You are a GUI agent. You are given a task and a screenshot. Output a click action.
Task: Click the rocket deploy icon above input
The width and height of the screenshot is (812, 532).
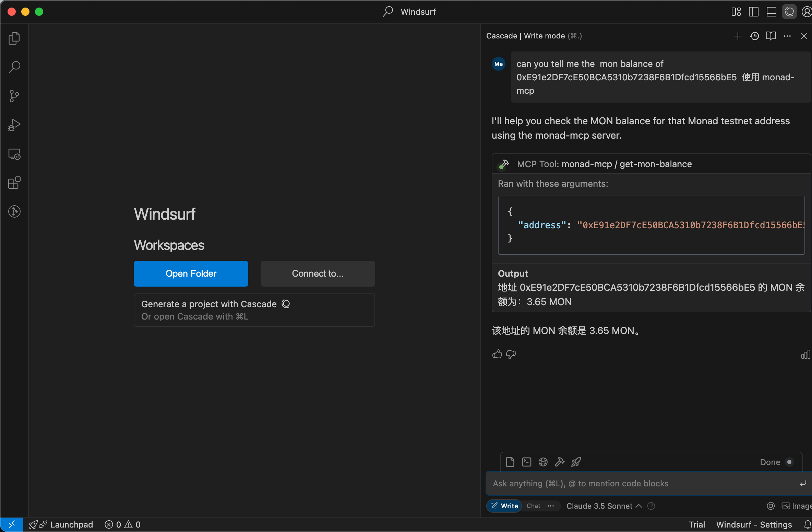tap(576, 462)
